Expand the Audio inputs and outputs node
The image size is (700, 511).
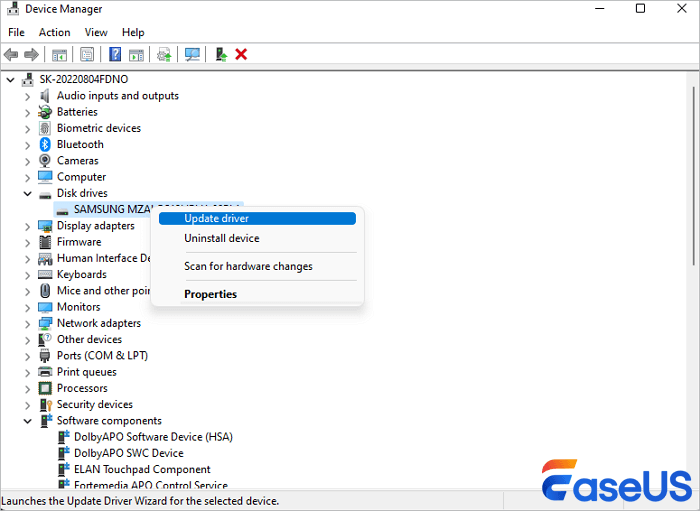pyautogui.click(x=28, y=96)
